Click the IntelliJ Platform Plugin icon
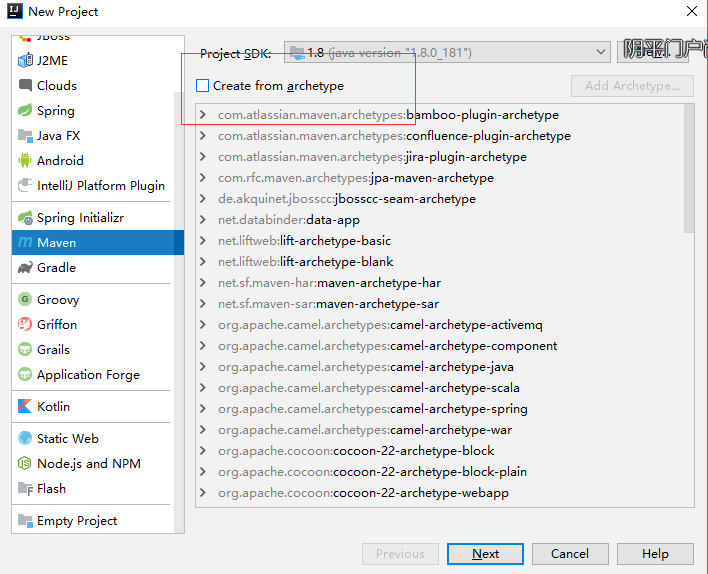This screenshot has height=574, width=708. pyautogui.click(x=25, y=185)
